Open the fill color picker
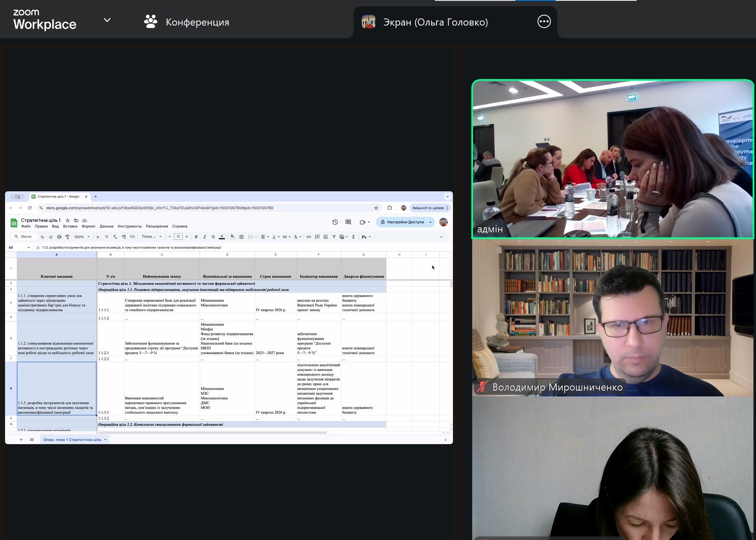This screenshot has width=756, height=540. click(232, 237)
